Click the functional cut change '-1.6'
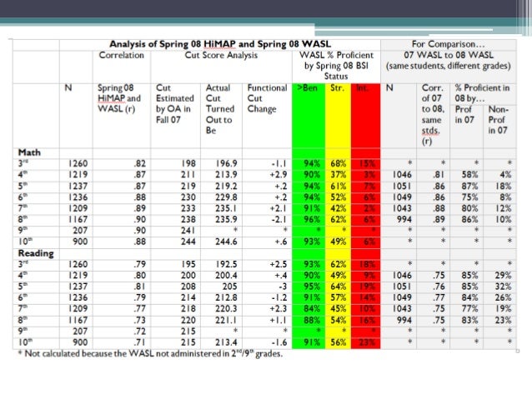This screenshot has width=532, height=399. click(279, 342)
